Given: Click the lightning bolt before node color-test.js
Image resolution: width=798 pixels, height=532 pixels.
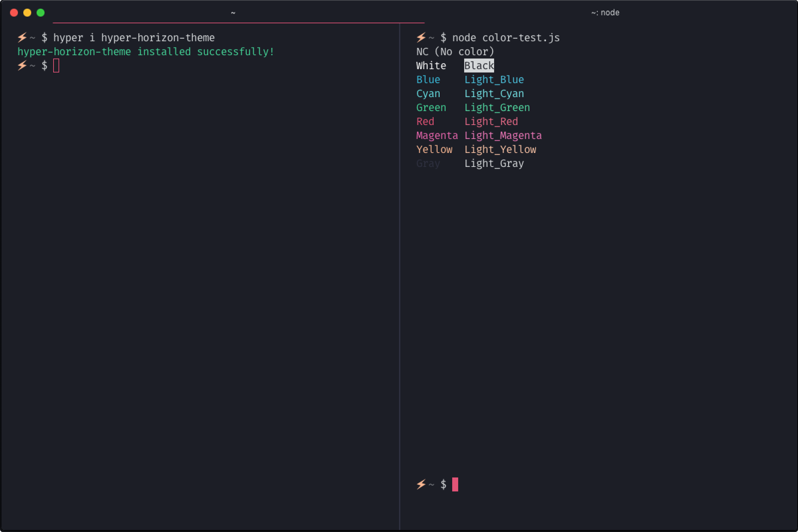Looking at the screenshot, I should tap(421, 37).
